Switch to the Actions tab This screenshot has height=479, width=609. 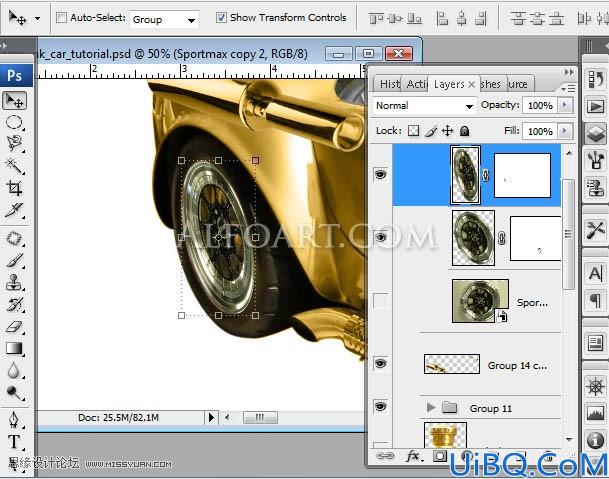416,84
